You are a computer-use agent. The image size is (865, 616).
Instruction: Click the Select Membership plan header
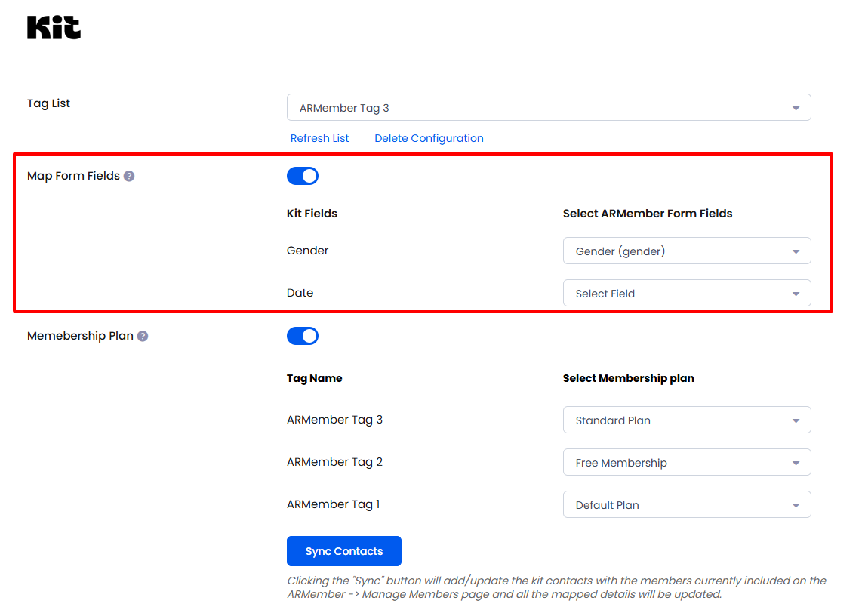(x=628, y=379)
